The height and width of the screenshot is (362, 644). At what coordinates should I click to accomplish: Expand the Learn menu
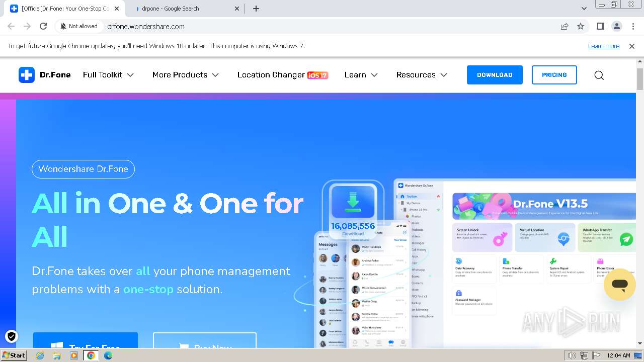[x=361, y=75]
